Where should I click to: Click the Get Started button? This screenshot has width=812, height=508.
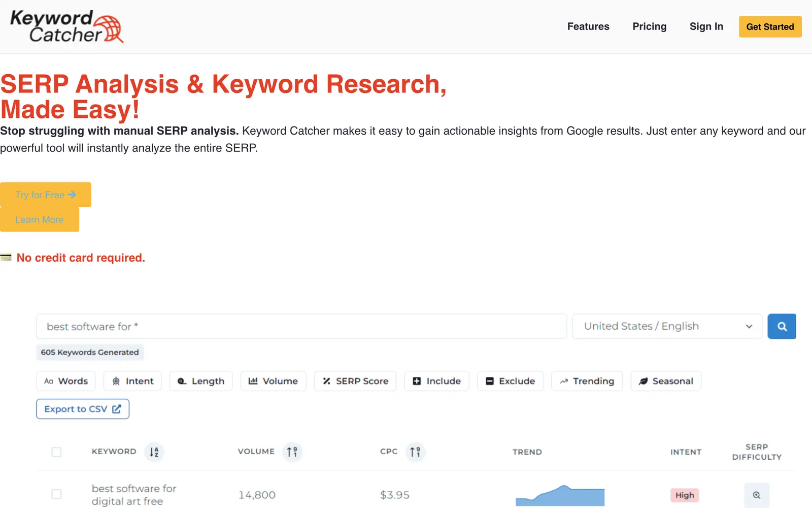point(770,27)
